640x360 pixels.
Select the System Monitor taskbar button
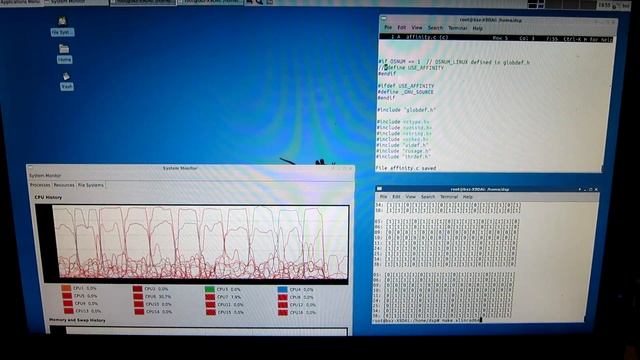tap(76, 2)
